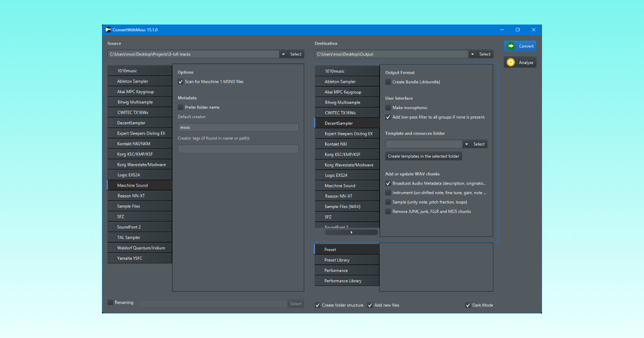Select Preset Library output tab
This screenshot has height=338, width=644.
click(347, 260)
